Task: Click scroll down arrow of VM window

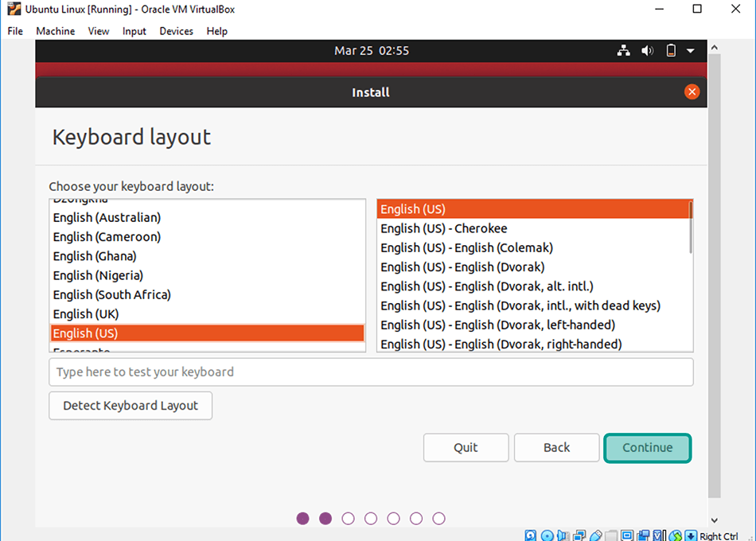Action: tap(715, 520)
